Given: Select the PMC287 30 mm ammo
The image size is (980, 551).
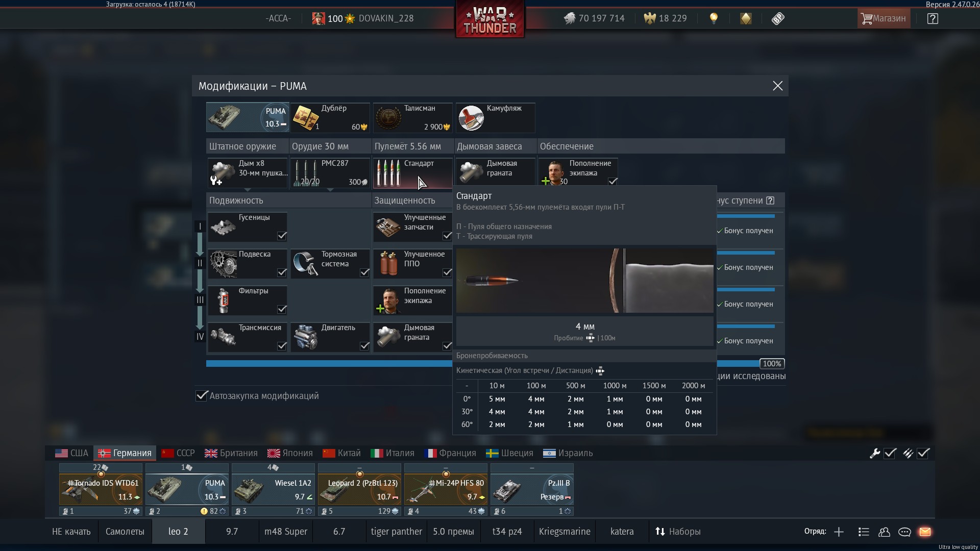Looking at the screenshot, I should 330,172.
